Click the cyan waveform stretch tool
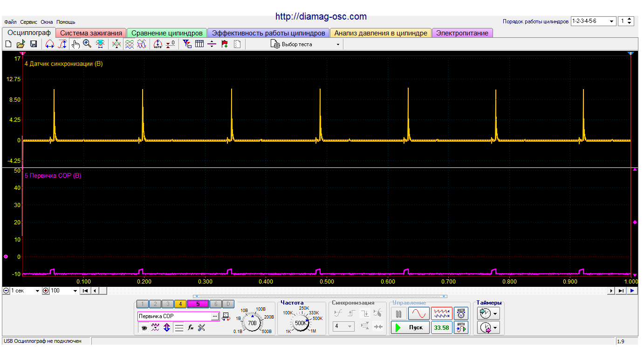Screen dimensions: 644x347 coord(100,44)
